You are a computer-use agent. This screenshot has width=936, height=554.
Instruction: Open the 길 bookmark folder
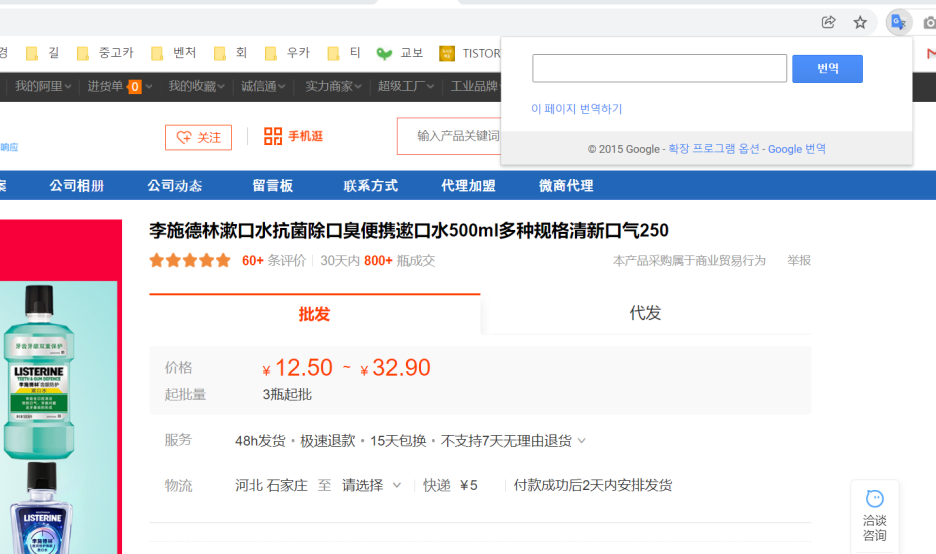pyautogui.click(x=43, y=53)
